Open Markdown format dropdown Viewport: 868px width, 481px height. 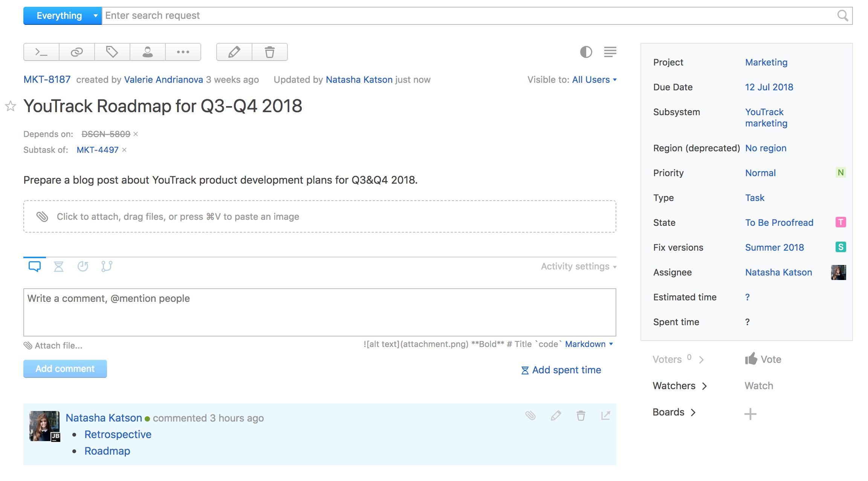(589, 344)
